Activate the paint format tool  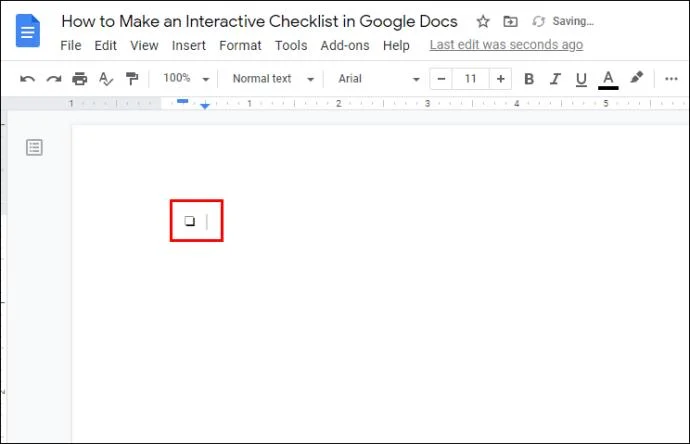click(x=132, y=79)
